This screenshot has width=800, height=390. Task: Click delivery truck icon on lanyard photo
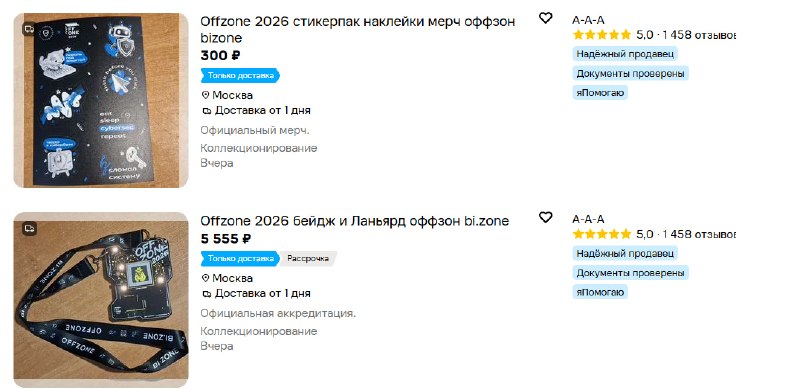click(x=29, y=228)
